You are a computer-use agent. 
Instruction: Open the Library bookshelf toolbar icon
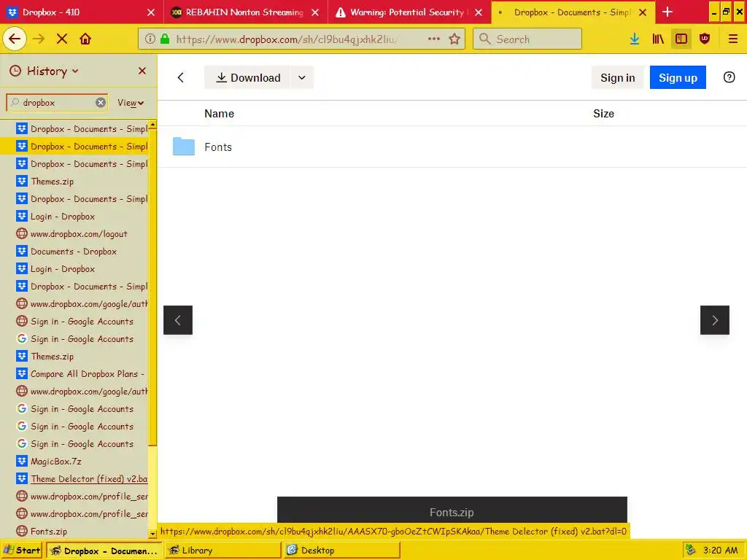658,39
